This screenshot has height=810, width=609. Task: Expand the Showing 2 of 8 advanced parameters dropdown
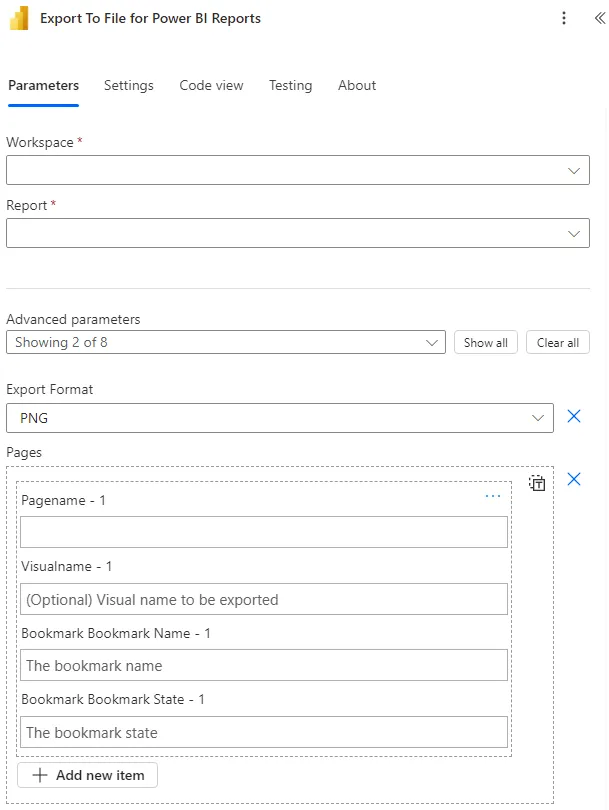[433, 342]
